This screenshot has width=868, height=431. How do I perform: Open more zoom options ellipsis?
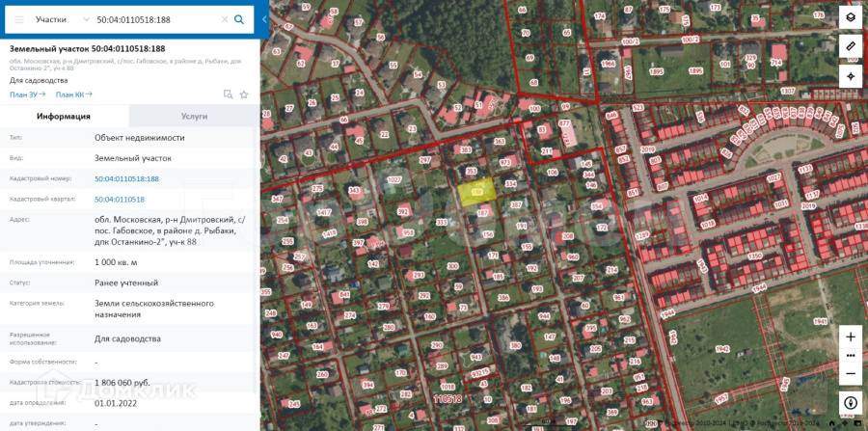pos(851,355)
